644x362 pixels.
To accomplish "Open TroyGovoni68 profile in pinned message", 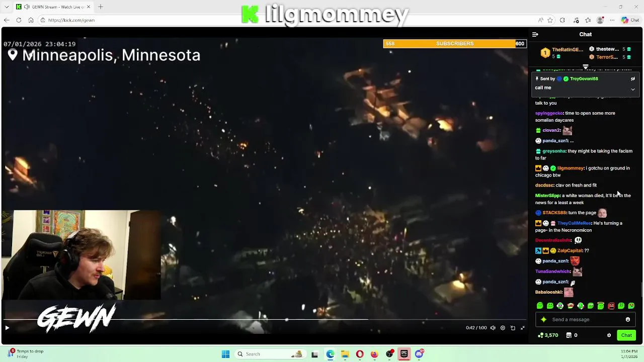I will click(x=584, y=79).
